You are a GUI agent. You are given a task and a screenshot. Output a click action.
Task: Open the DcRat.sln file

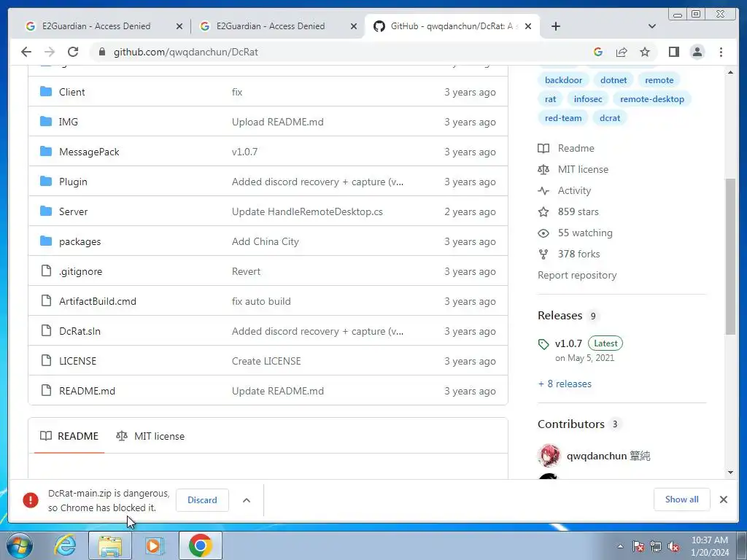80,332
